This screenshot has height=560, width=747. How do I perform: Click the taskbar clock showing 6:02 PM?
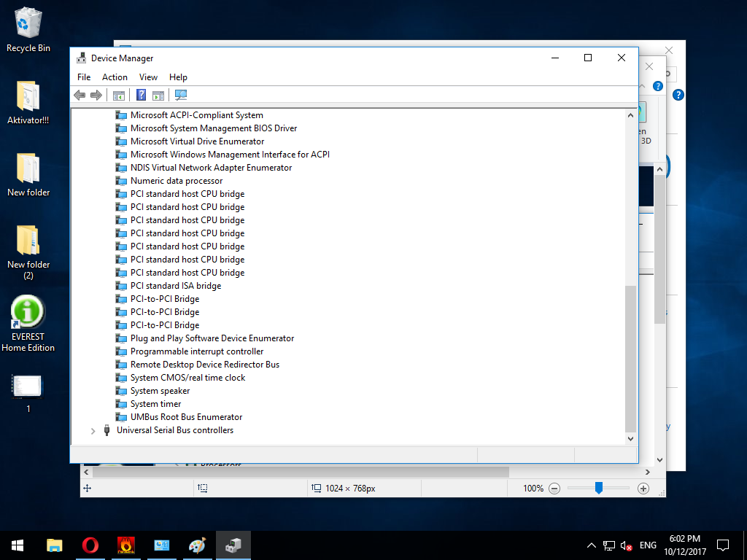(685, 545)
